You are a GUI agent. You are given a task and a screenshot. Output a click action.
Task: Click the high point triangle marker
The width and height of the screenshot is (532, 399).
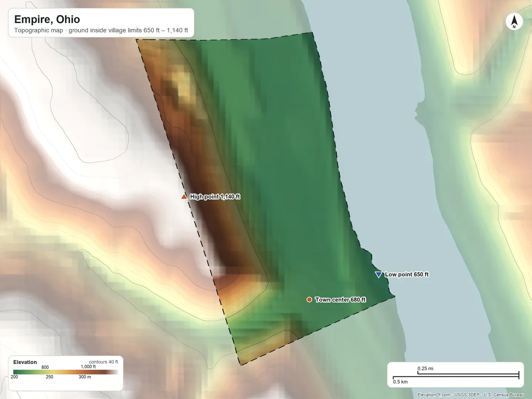pos(184,196)
